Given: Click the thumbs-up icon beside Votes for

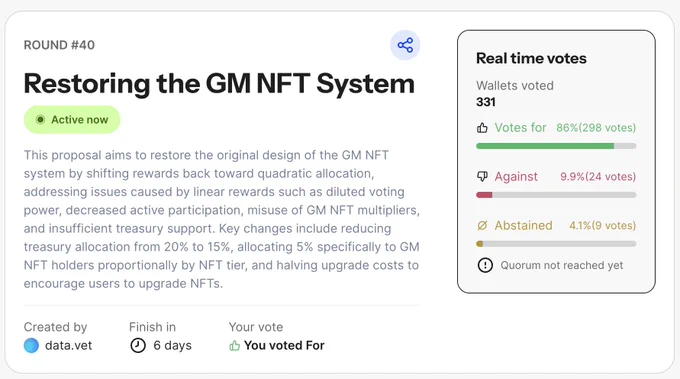Looking at the screenshot, I should click(x=482, y=128).
